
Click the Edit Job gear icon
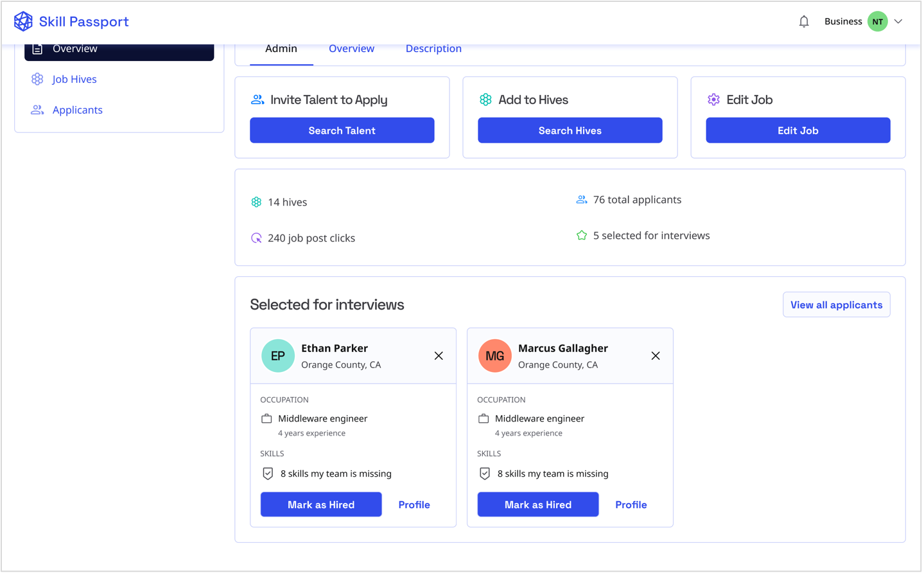point(713,100)
